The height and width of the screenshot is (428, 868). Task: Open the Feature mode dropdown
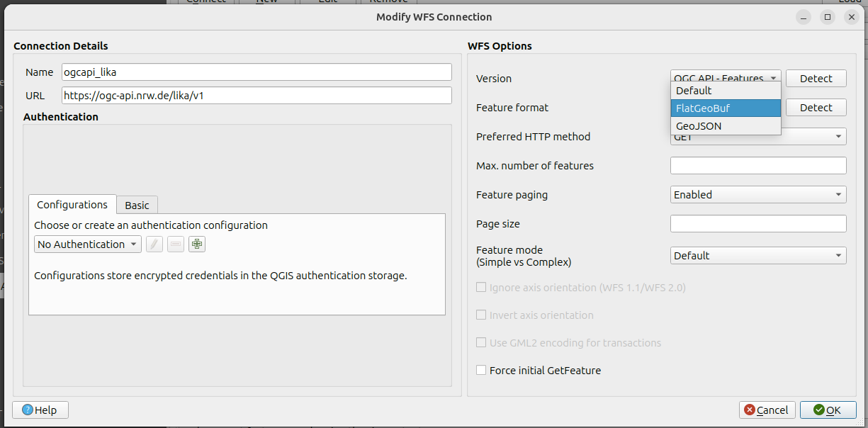tap(757, 256)
